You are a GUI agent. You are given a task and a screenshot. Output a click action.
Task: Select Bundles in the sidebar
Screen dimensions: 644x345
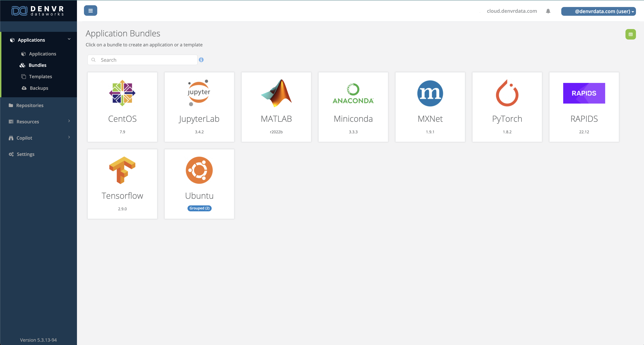tap(37, 65)
